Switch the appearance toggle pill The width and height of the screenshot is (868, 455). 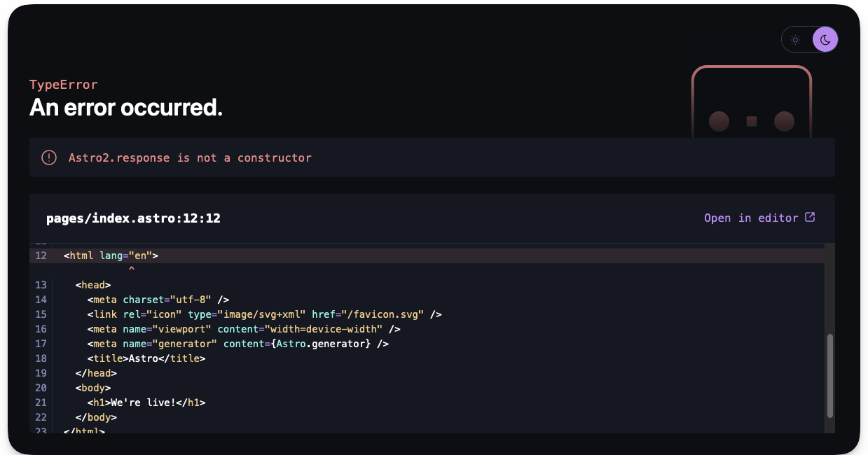click(809, 39)
